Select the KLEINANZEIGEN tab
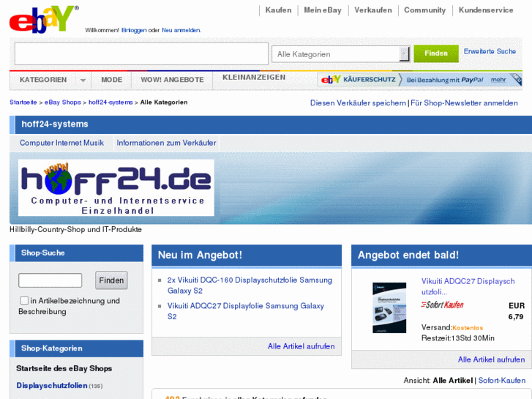This screenshot has height=399, width=532. [x=254, y=78]
